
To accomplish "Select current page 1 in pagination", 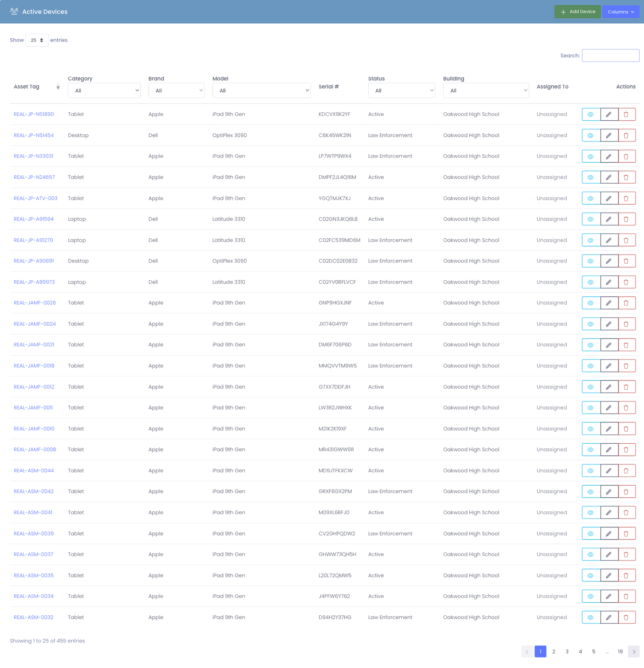I will 541,651.
